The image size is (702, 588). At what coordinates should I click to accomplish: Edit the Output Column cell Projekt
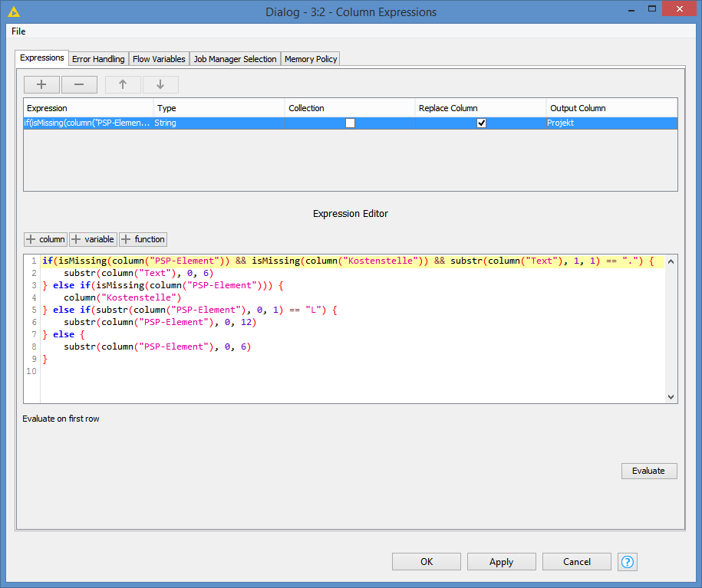pos(611,123)
